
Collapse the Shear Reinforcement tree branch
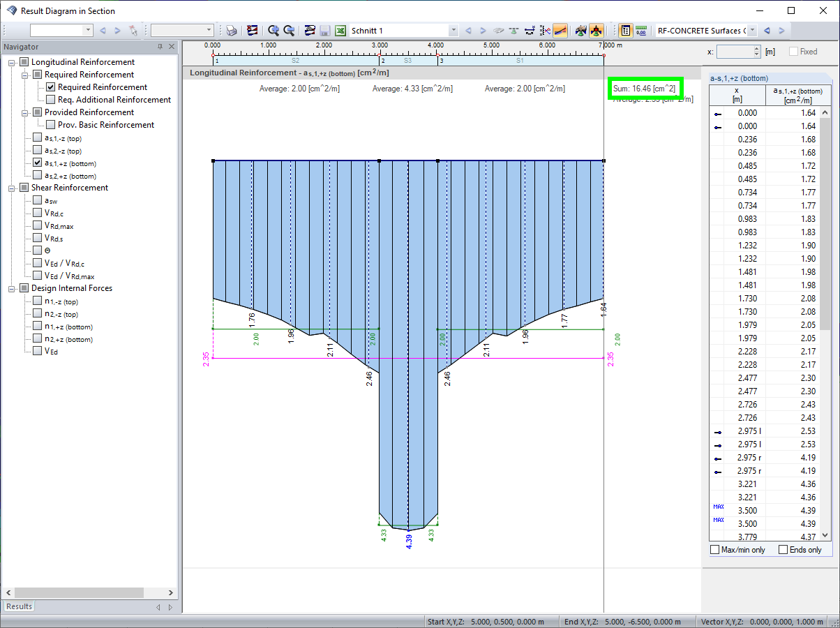point(13,188)
